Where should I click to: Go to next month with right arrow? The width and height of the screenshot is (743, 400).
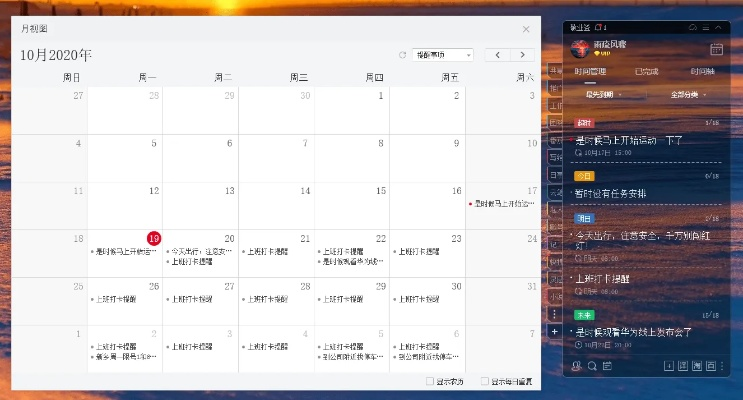coord(521,55)
